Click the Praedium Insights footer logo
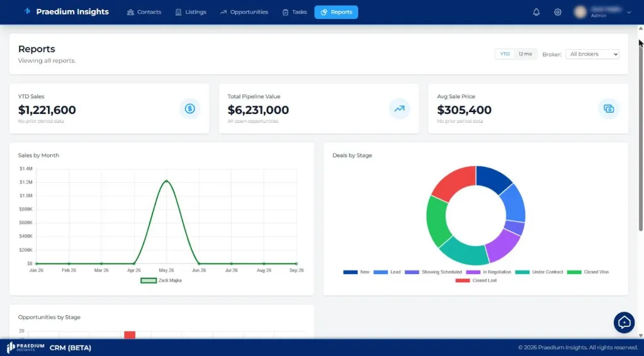 pos(25,347)
